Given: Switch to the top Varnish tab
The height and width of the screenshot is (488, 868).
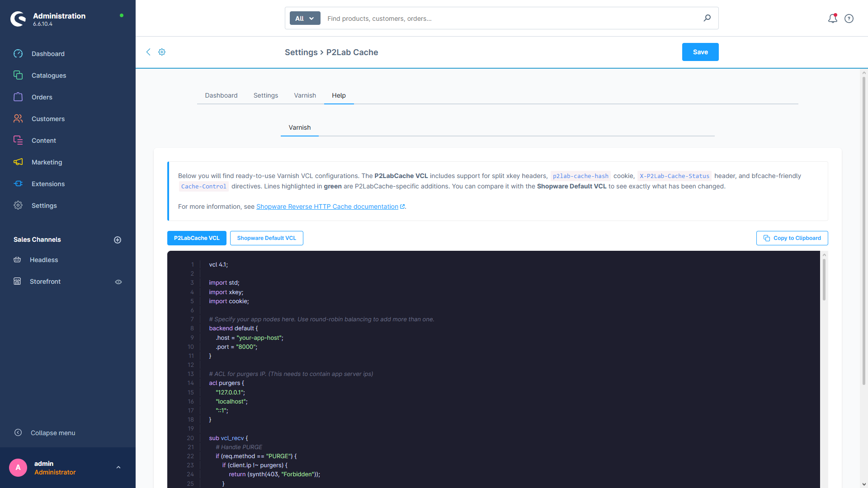Looking at the screenshot, I should pyautogui.click(x=305, y=95).
